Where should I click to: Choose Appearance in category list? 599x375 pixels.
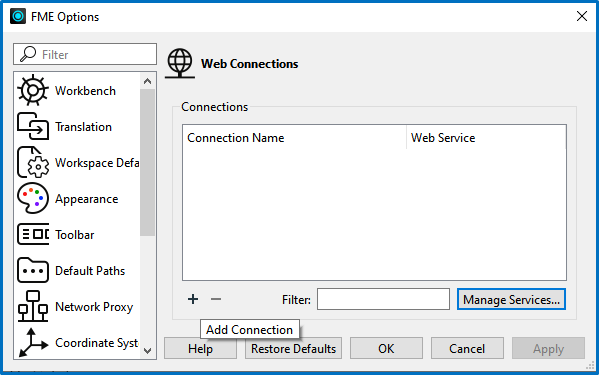coord(87,199)
